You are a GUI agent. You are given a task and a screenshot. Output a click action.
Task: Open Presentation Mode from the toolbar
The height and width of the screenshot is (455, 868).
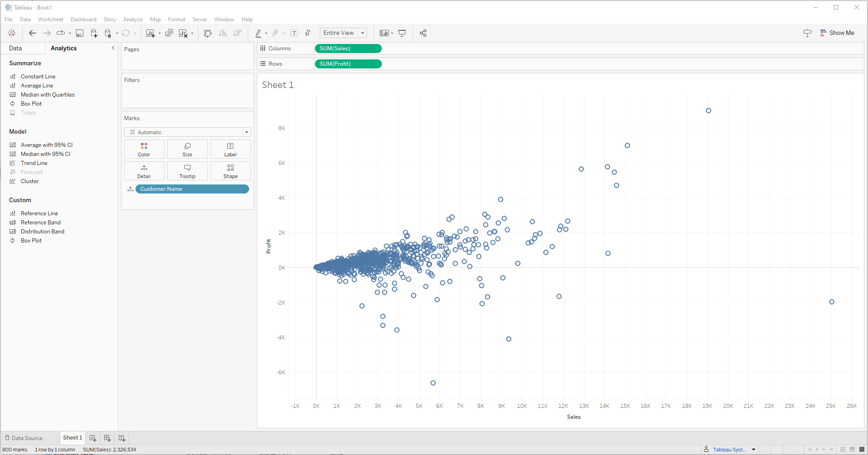click(402, 33)
